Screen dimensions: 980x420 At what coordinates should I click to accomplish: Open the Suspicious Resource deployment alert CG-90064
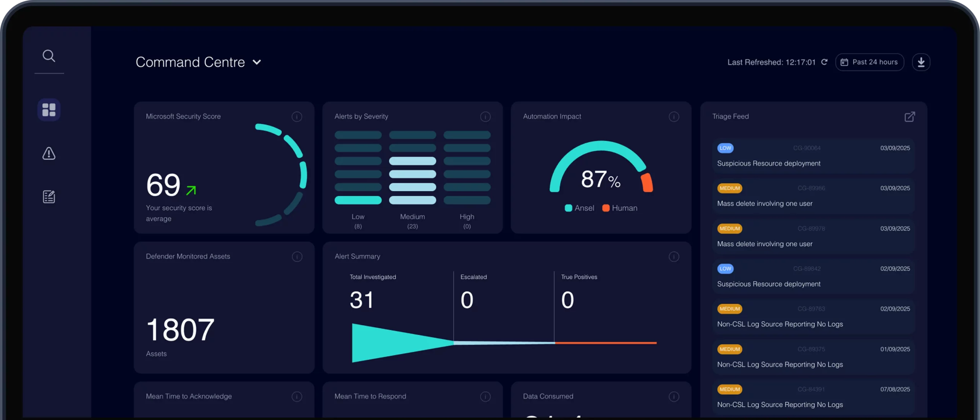click(x=813, y=156)
